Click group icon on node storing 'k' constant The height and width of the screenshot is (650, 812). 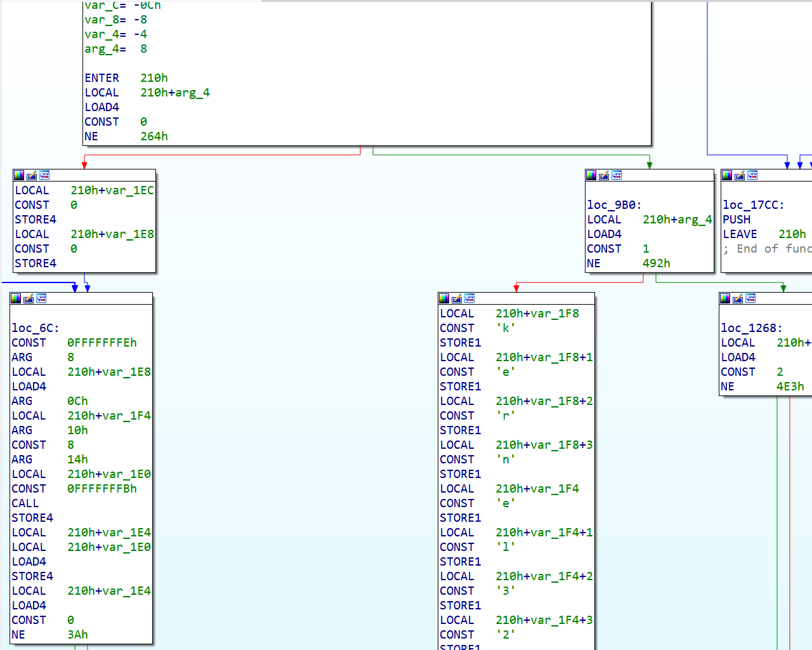(x=469, y=298)
